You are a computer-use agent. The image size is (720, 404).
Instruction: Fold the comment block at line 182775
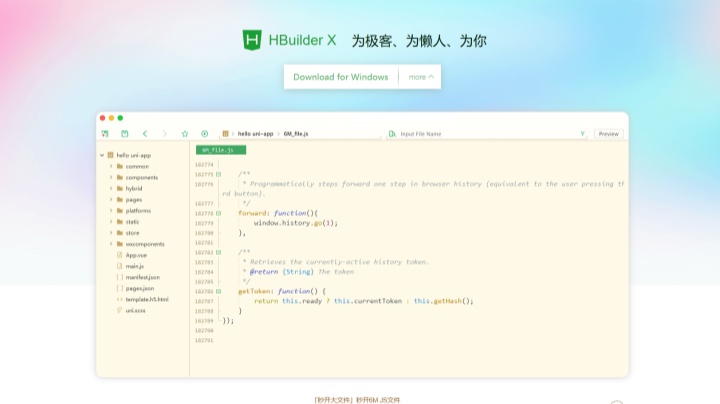tap(219, 174)
